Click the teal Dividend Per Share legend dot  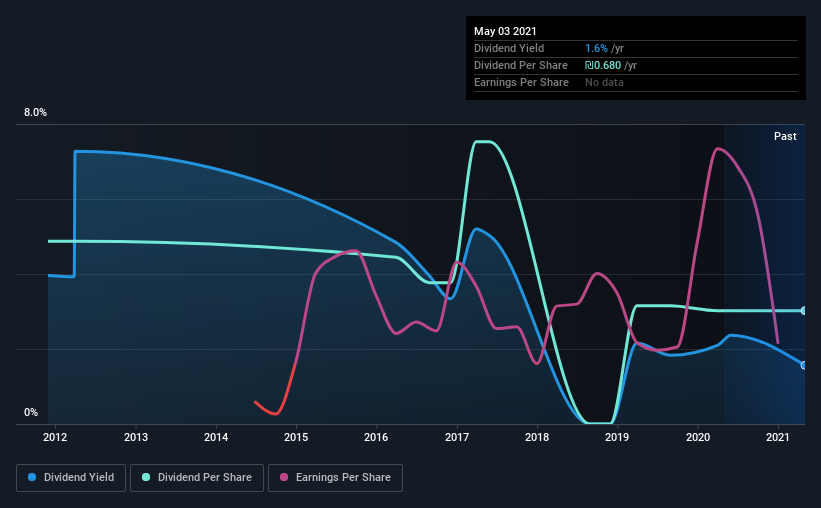tap(146, 477)
